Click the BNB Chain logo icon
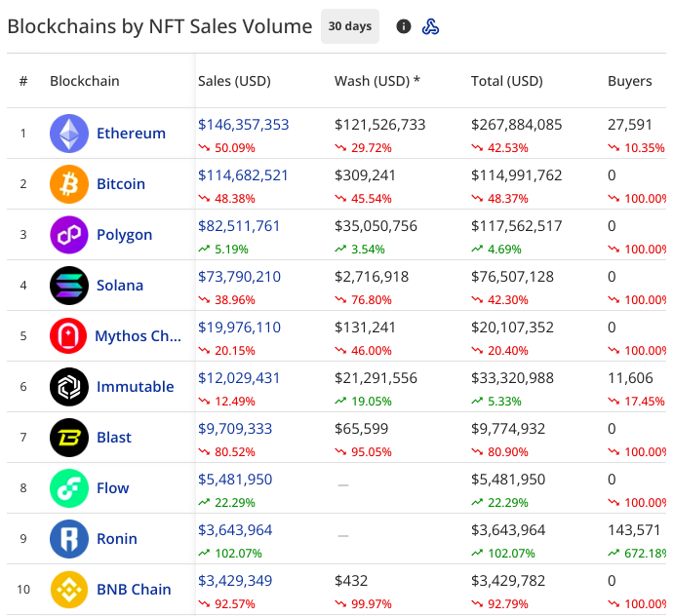Viewport: 673px width, 616px height. tap(69, 590)
